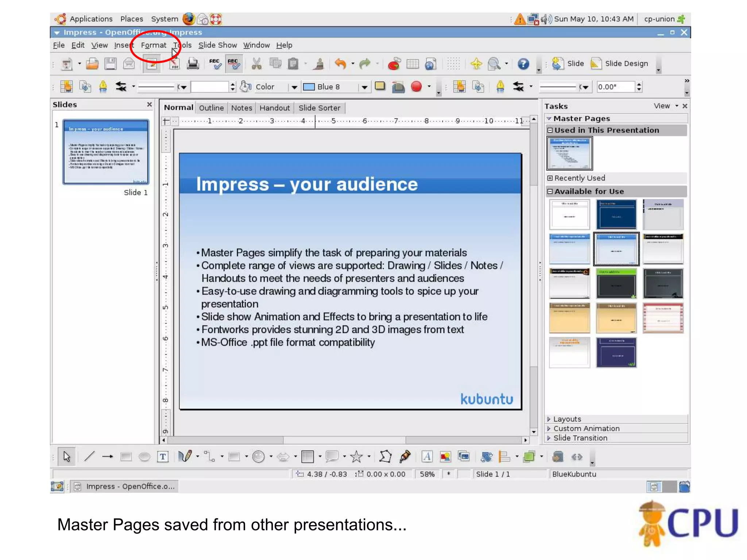Switch to the Outline tab
Image resolution: width=747 pixels, height=560 pixels.
pyautogui.click(x=211, y=108)
